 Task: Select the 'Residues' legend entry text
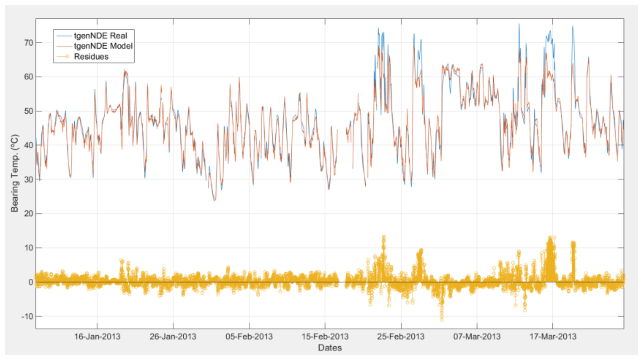click(91, 57)
